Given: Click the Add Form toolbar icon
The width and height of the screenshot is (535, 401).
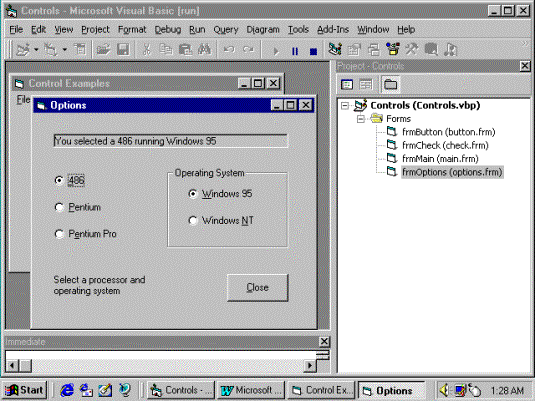Looking at the screenshot, I should coord(51,50).
